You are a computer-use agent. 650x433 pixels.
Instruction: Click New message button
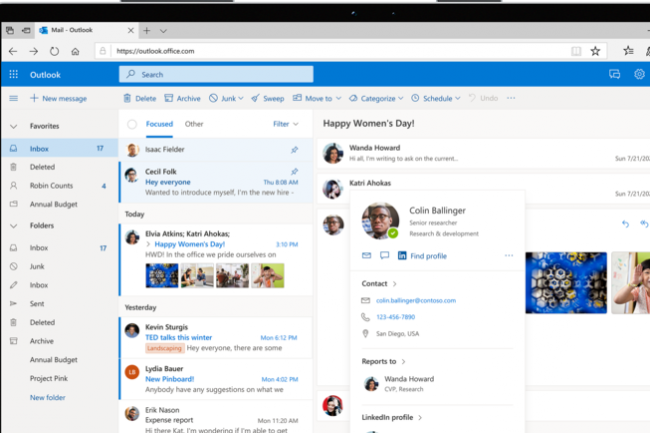(58, 98)
